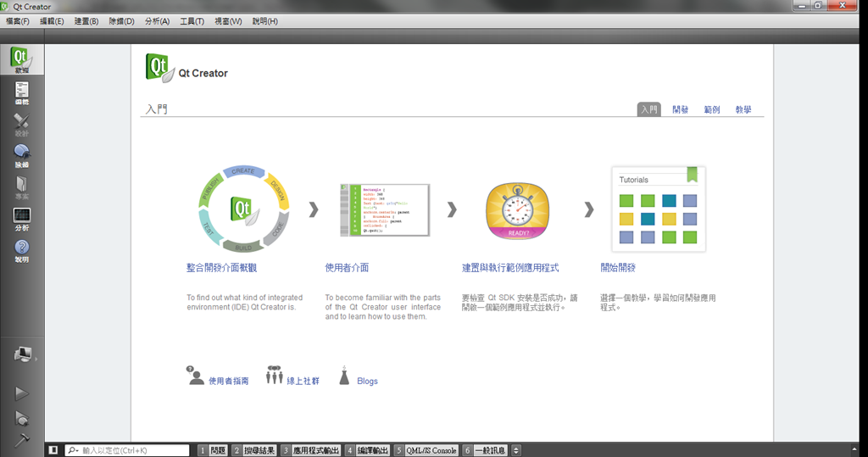The image size is (868, 457).
Task: Switch to Edit mode in sidebar
Action: tap(21, 93)
